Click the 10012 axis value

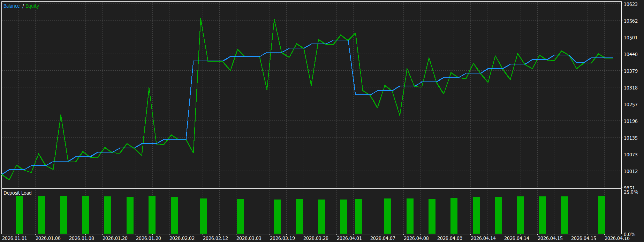[631, 171]
